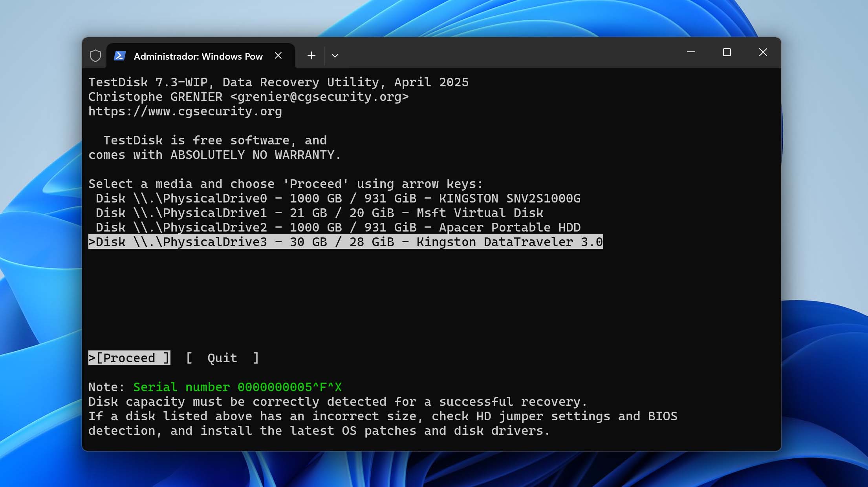868x487 pixels.
Task: Select the PhysicalDrive0 KINGSTON SNV2S1000G disk line
Action: point(338,198)
